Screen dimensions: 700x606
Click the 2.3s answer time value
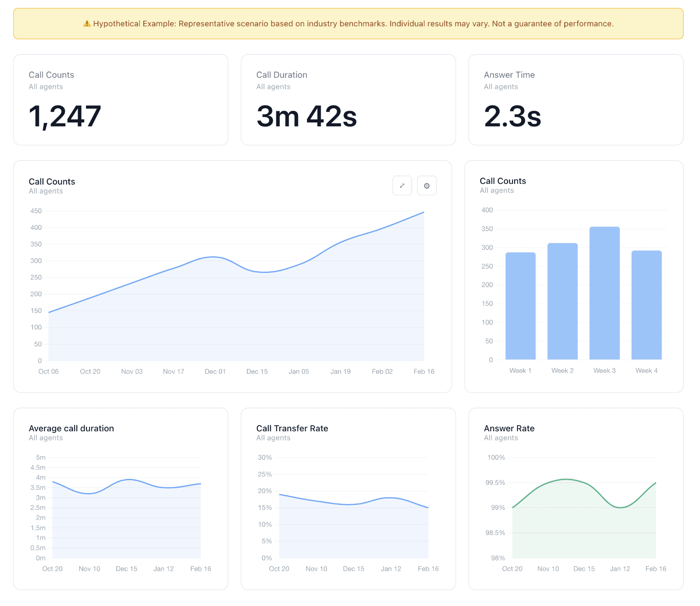pyautogui.click(x=512, y=116)
